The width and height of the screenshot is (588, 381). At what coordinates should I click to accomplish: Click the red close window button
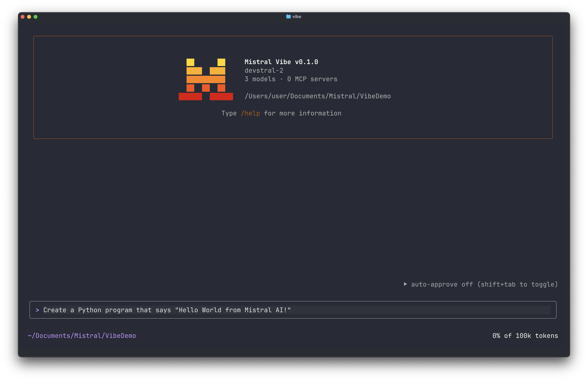(x=23, y=17)
